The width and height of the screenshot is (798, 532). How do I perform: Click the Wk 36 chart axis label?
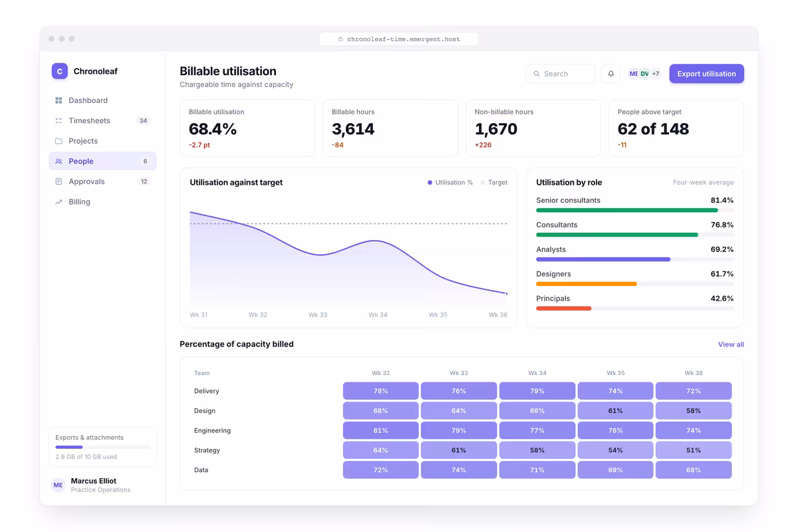point(498,315)
